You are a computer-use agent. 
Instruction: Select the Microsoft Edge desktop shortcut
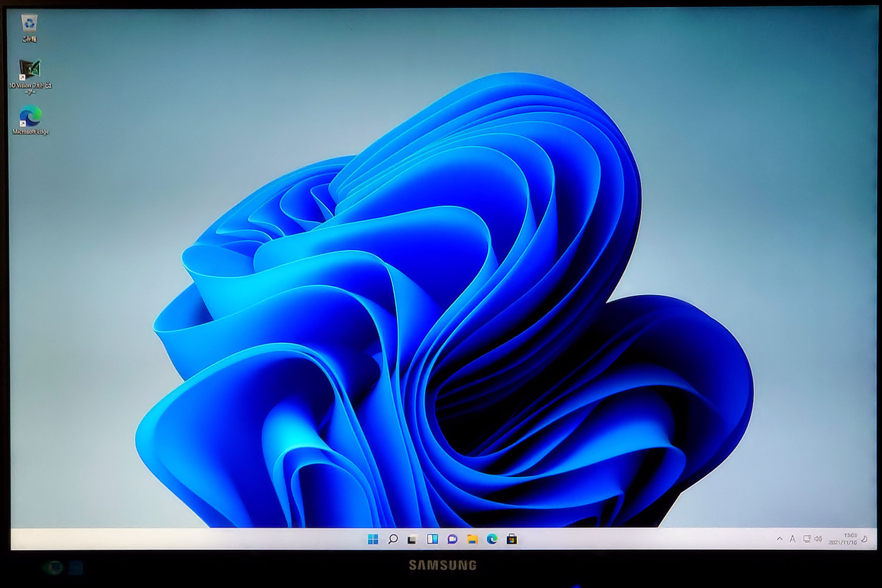pos(30,121)
